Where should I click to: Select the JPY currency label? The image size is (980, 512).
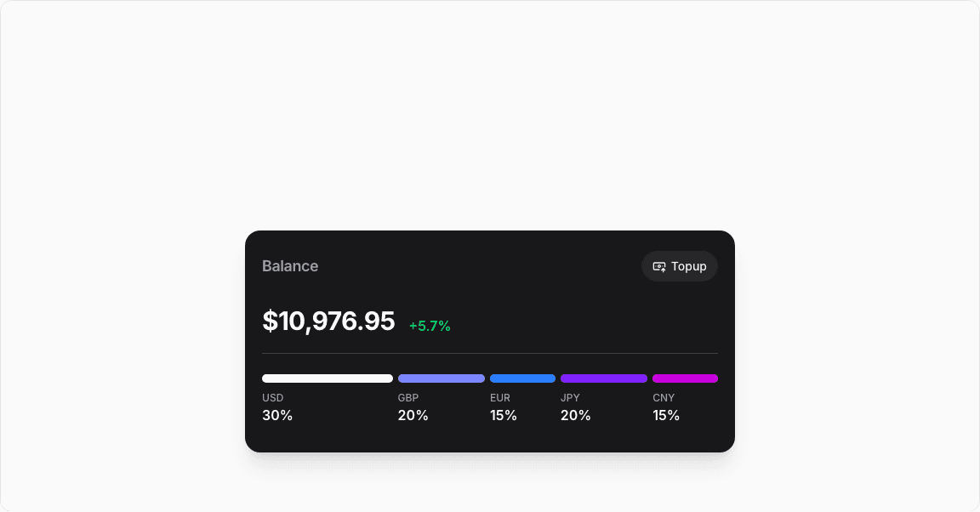pos(570,398)
